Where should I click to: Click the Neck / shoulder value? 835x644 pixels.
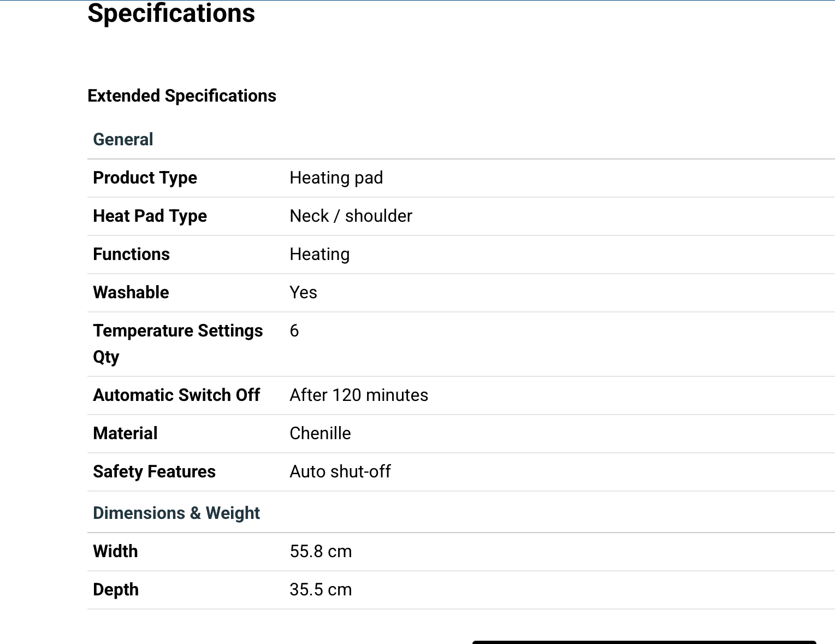(351, 216)
